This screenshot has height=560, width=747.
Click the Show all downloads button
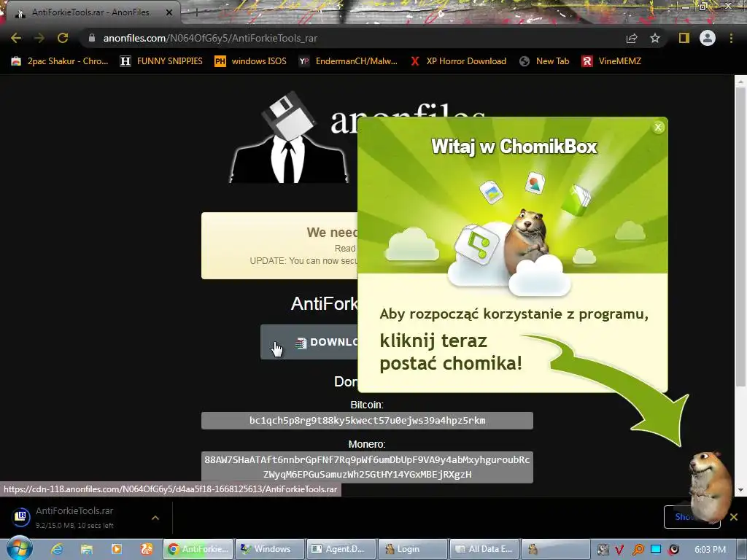[692, 517]
